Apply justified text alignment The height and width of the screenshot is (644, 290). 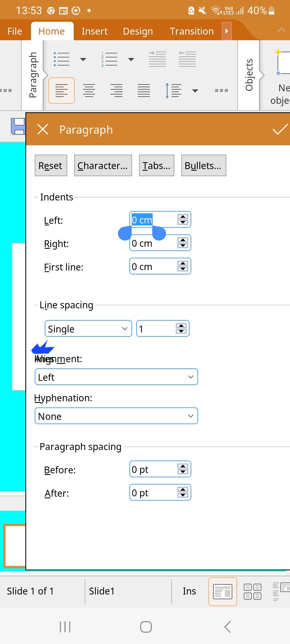tap(144, 91)
